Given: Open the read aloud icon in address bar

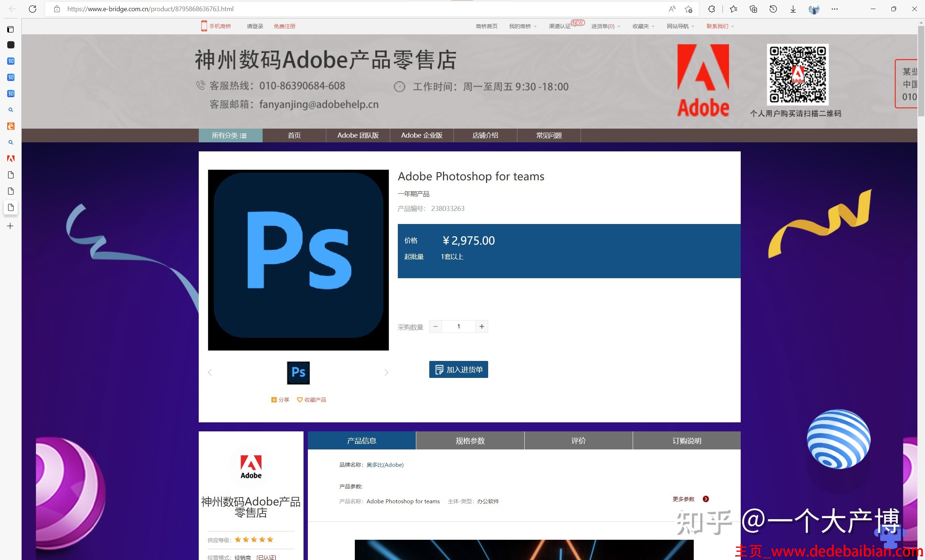Looking at the screenshot, I should click(672, 9).
